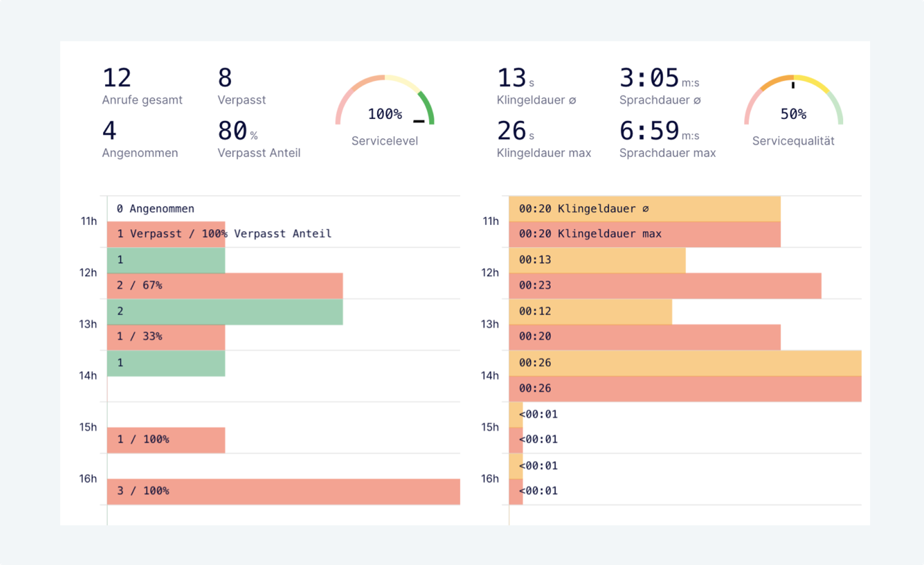This screenshot has width=924, height=565.
Task: Click the 14h green accepted bar
Action: [166, 363]
